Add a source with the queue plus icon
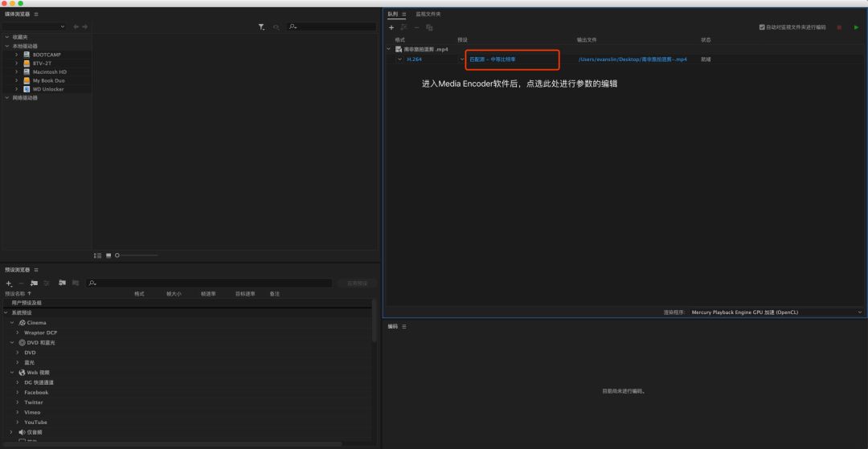868x449 pixels. [391, 27]
